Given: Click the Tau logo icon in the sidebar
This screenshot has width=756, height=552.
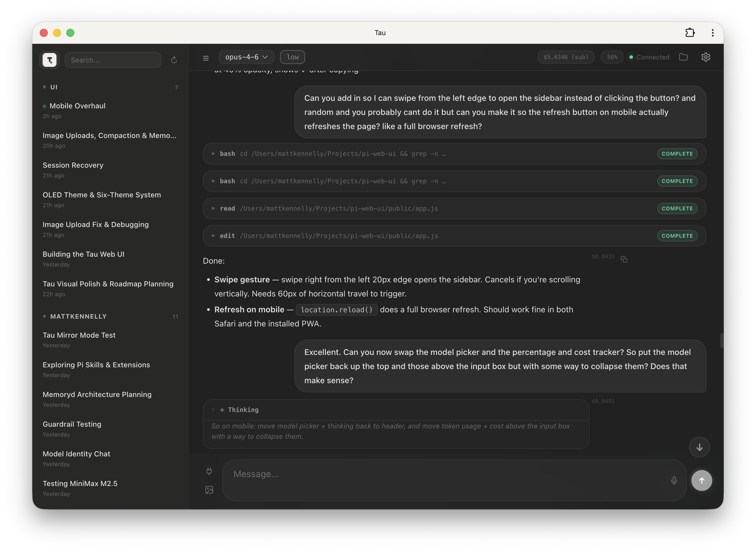Looking at the screenshot, I should pyautogui.click(x=50, y=60).
